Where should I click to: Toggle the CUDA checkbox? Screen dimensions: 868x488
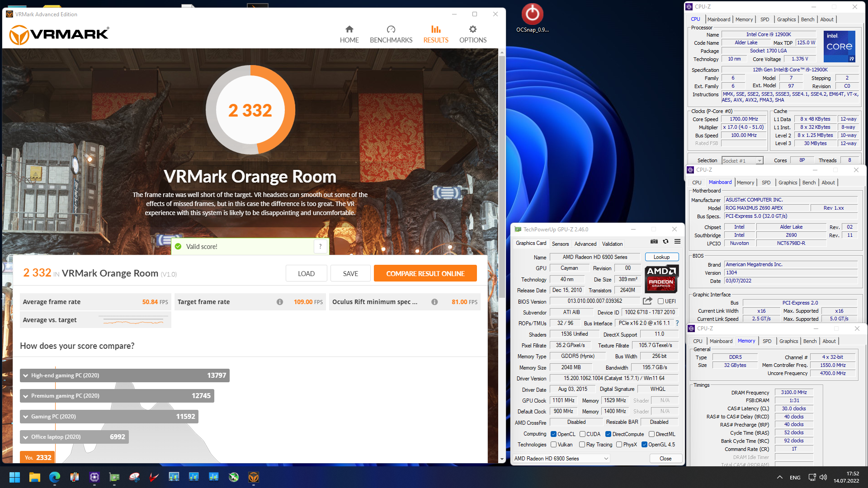point(582,434)
